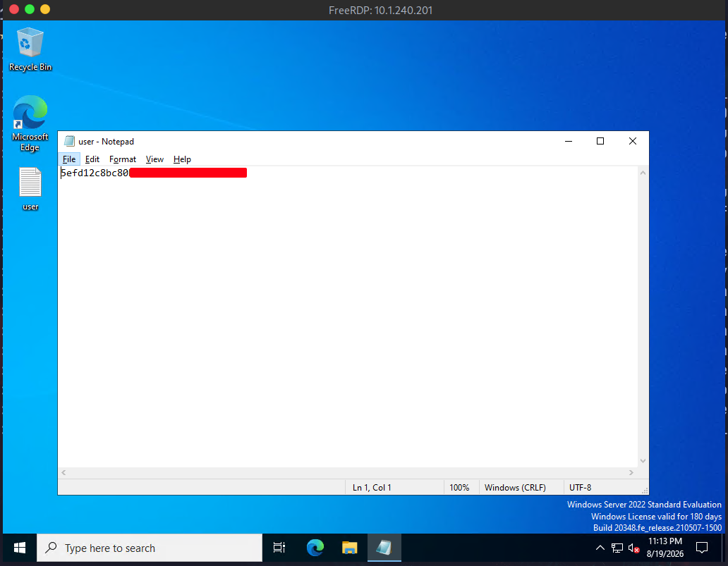Open the Edit menu in Notepad

click(92, 159)
